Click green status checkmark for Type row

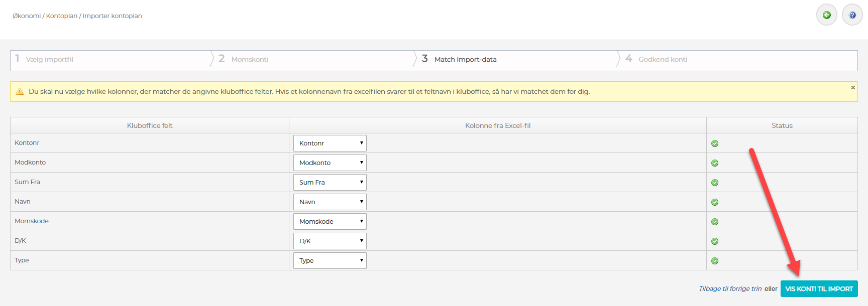point(715,261)
